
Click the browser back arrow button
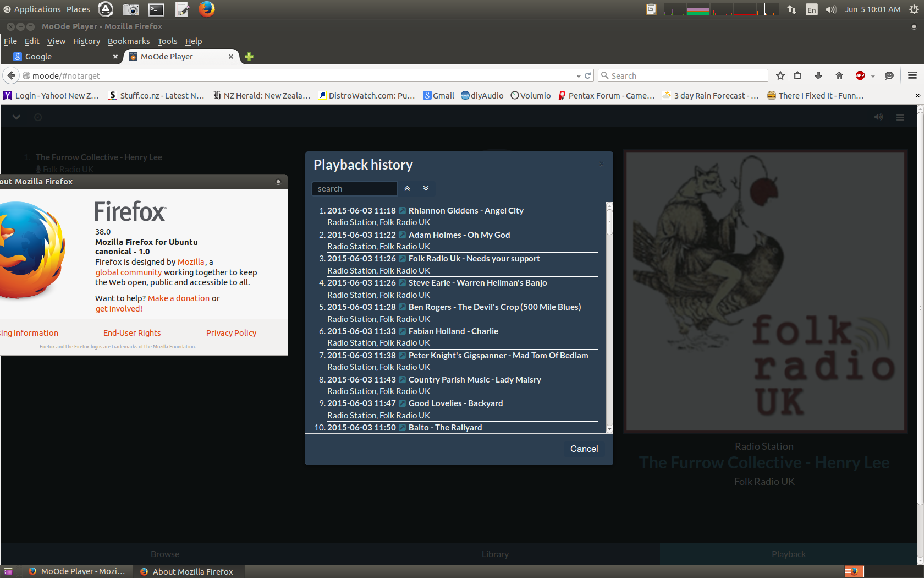[x=11, y=75]
